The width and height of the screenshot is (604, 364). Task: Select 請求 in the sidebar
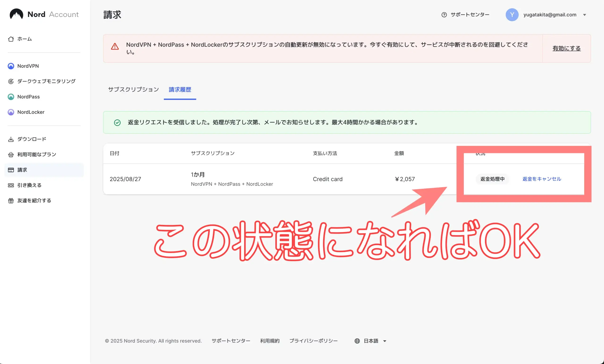(44, 170)
